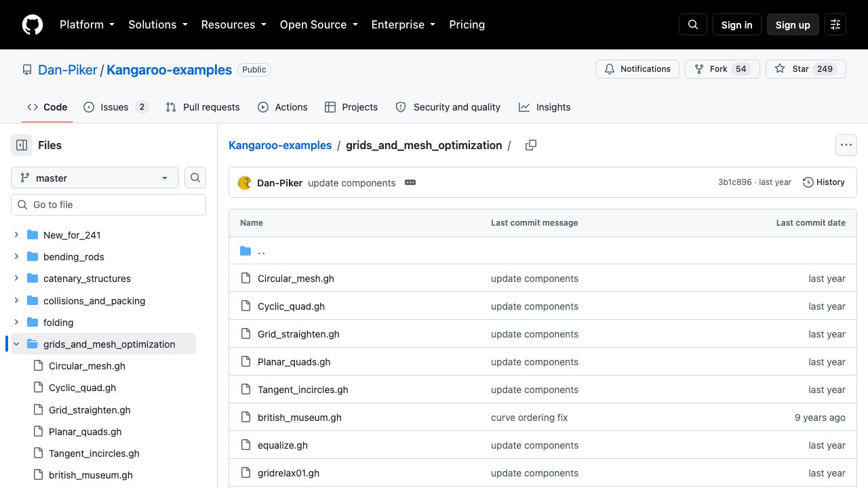Expand the catenary_structures folder chevron
Image resolution: width=868 pixels, height=488 pixels.
(16, 279)
